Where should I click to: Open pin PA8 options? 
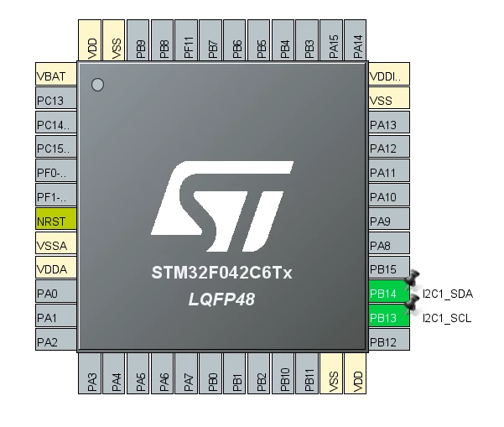point(389,243)
